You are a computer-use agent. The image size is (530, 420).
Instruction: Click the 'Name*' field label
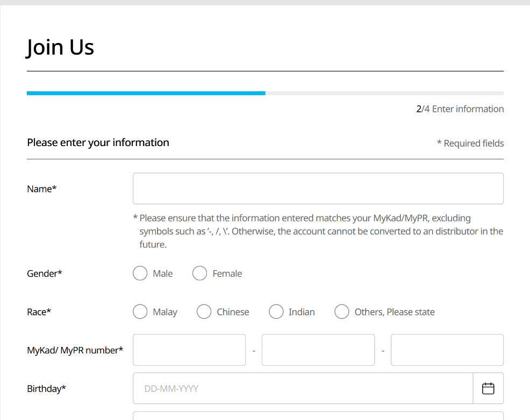[x=41, y=189]
